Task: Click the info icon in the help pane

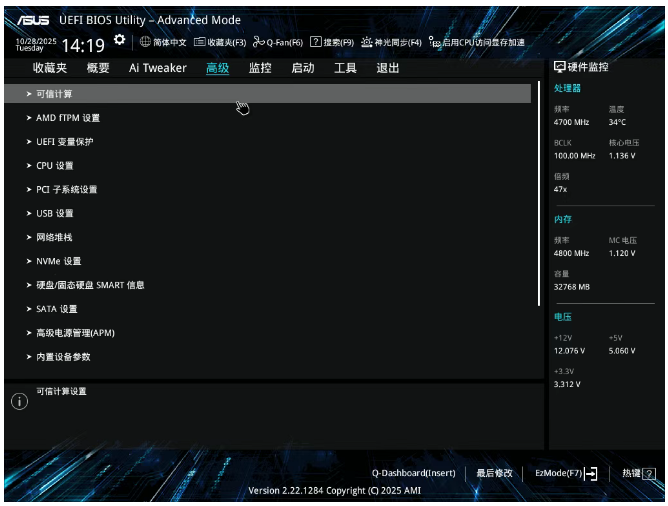Action: 18,401
